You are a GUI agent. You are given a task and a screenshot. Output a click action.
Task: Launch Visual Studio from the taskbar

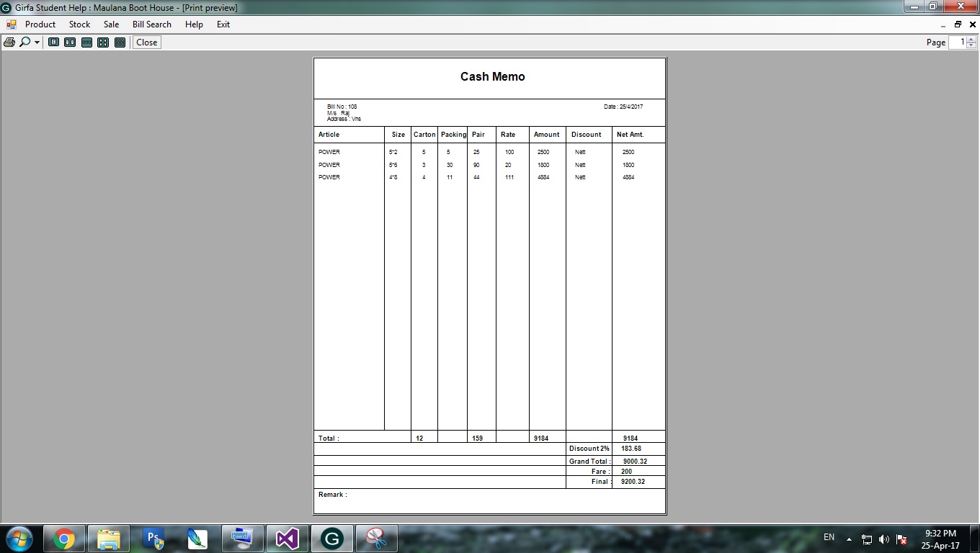point(287,538)
